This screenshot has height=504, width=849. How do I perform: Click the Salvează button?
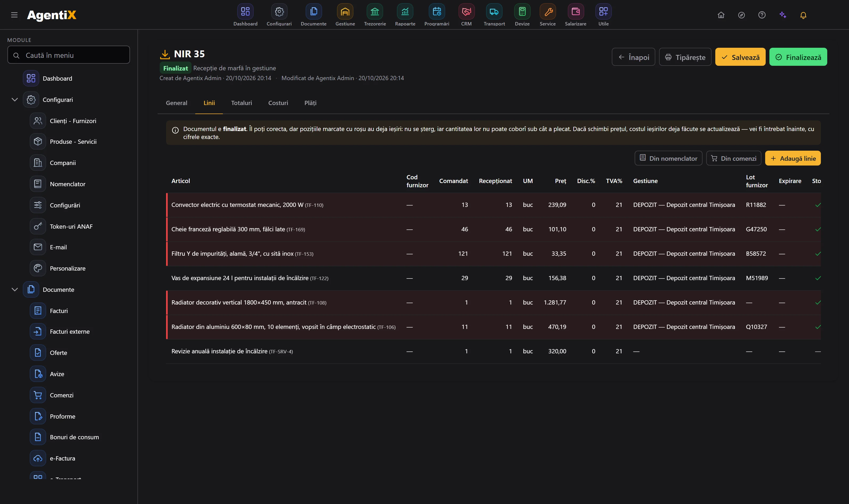(x=740, y=57)
